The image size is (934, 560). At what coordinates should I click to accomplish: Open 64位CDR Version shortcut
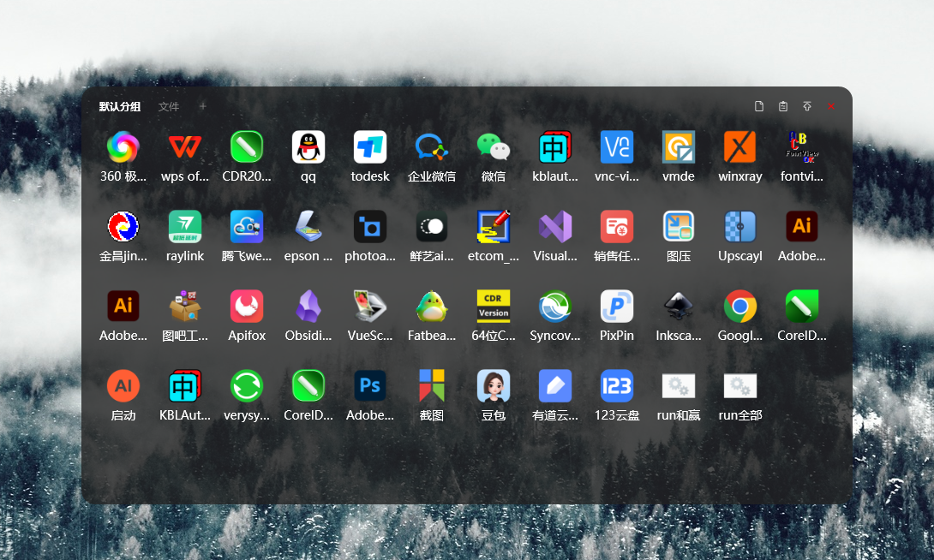(x=494, y=307)
